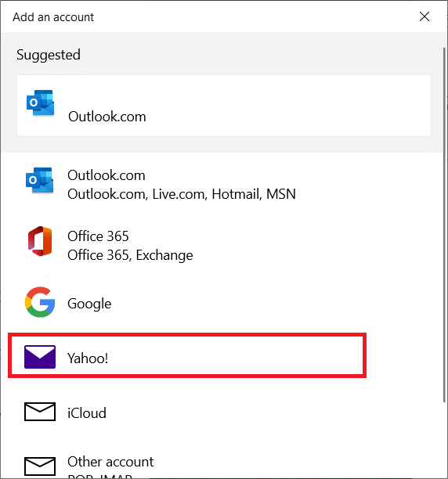Click the iCloud envelope outline icon
This screenshot has height=479, width=448.
(40, 412)
